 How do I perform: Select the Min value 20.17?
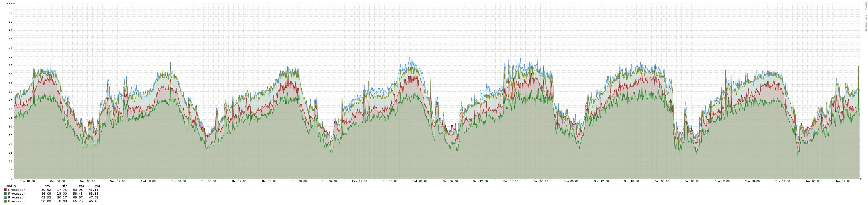click(x=62, y=198)
